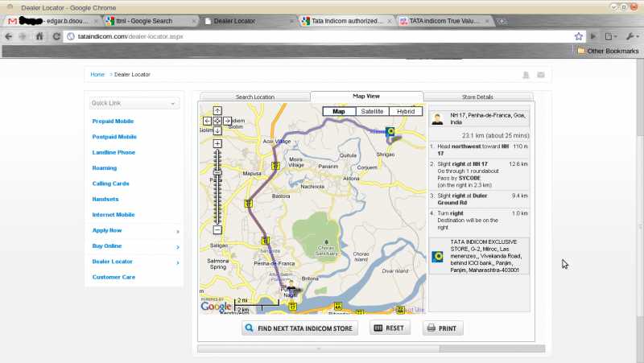Bookmark the page with the star icon
This screenshot has width=644, height=363.
pos(579,36)
